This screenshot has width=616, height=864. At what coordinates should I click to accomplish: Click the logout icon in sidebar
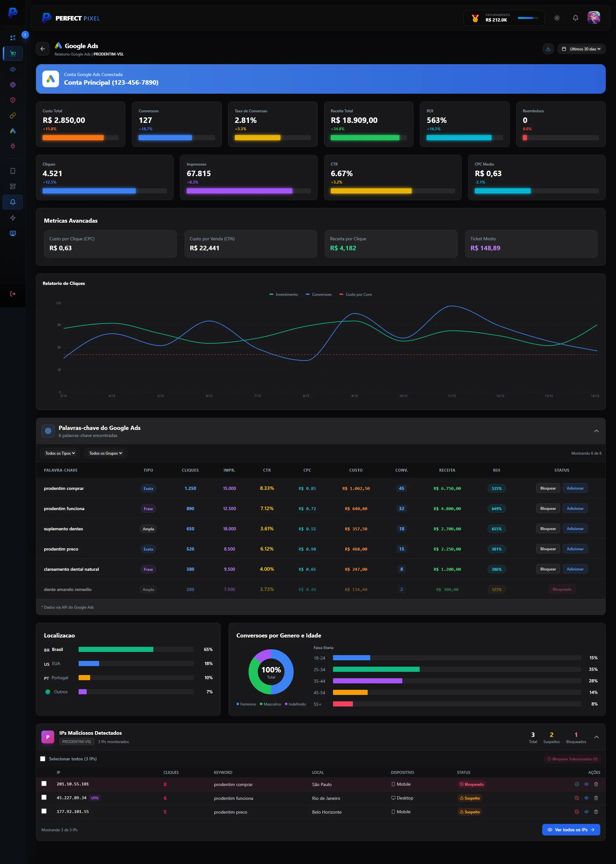pos(13,294)
